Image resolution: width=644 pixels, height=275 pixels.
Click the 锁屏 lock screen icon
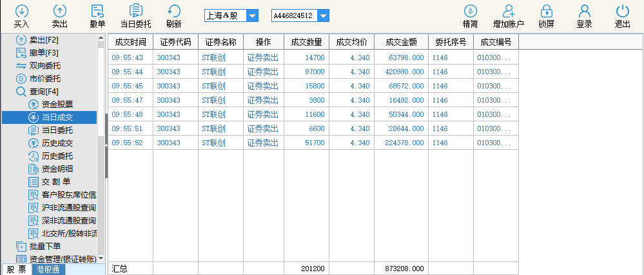(x=546, y=16)
